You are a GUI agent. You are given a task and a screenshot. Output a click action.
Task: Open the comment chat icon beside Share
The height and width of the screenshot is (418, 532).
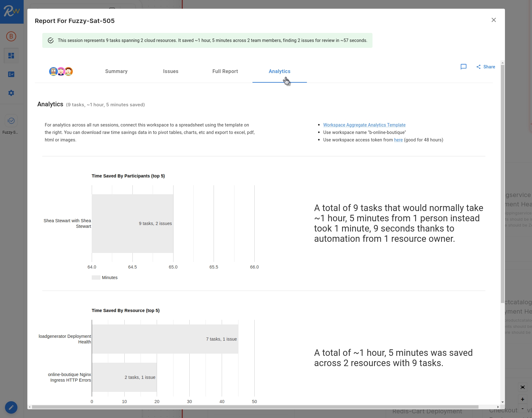coord(463,67)
